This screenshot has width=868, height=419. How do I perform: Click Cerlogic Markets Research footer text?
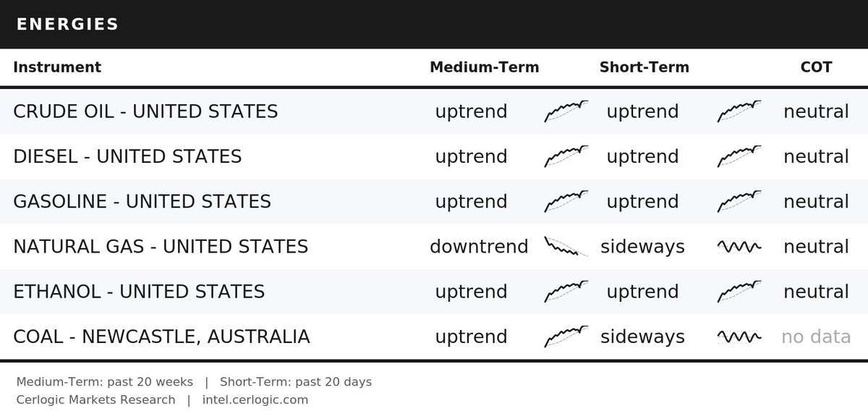95,399
